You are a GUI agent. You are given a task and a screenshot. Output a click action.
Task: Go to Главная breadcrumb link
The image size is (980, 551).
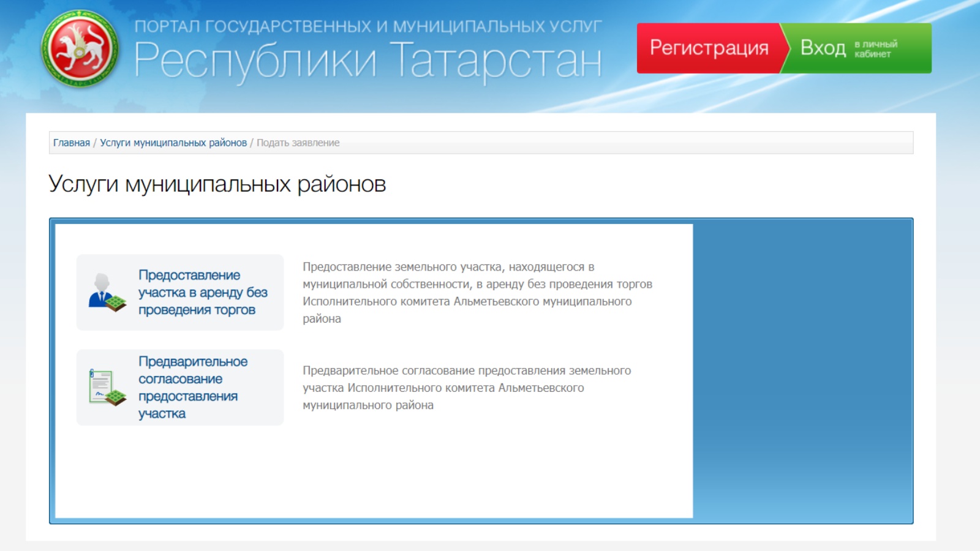pos(72,143)
